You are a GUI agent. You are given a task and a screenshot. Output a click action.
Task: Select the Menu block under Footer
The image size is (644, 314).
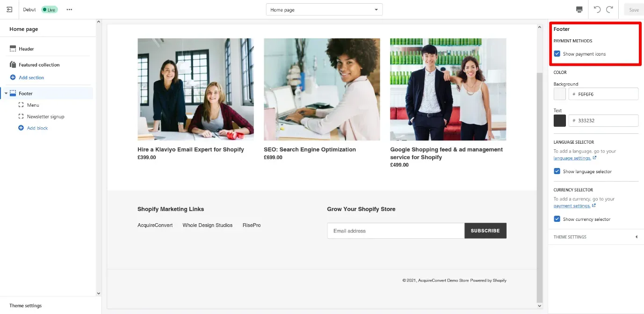33,105
